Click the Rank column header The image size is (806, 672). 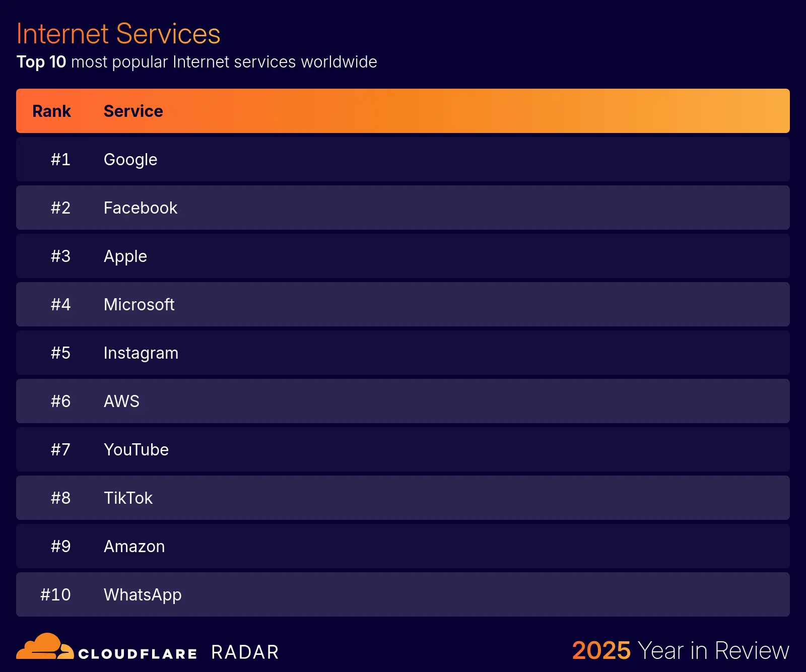[x=51, y=111]
